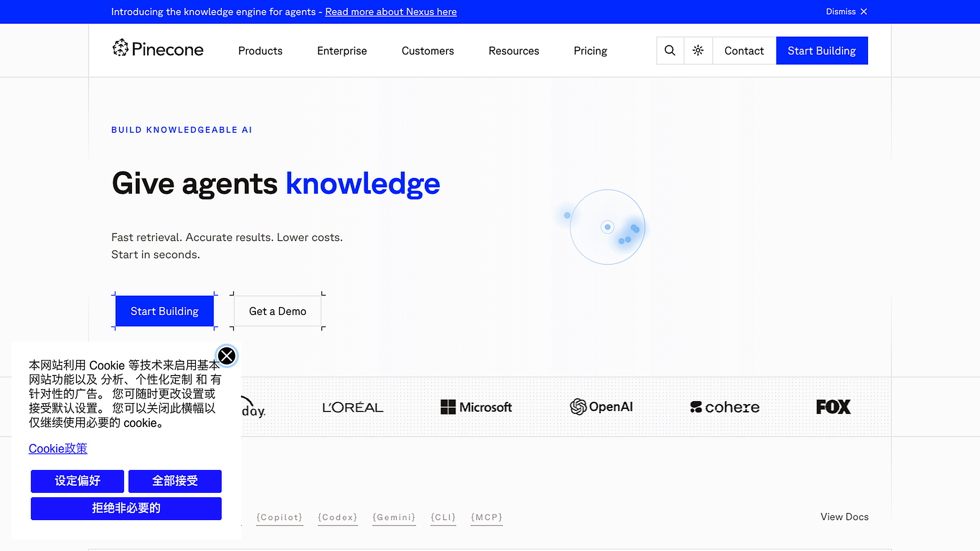Select the {CLI} tab
This screenshot has height=551, width=980.
[x=443, y=518]
